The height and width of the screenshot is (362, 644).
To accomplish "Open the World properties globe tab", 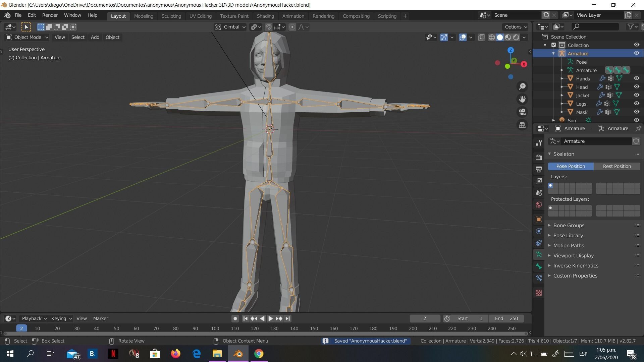I will pos(539,205).
